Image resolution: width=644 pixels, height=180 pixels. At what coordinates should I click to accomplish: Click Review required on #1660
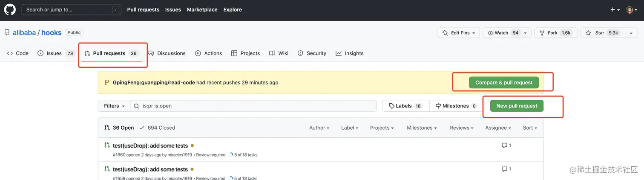(x=211, y=155)
